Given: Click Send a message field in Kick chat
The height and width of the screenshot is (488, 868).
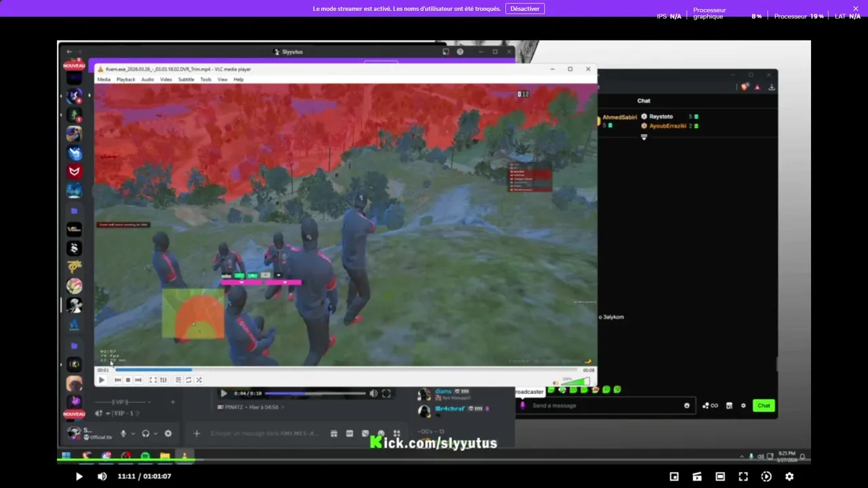Looking at the screenshot, I should pos(605,405).
